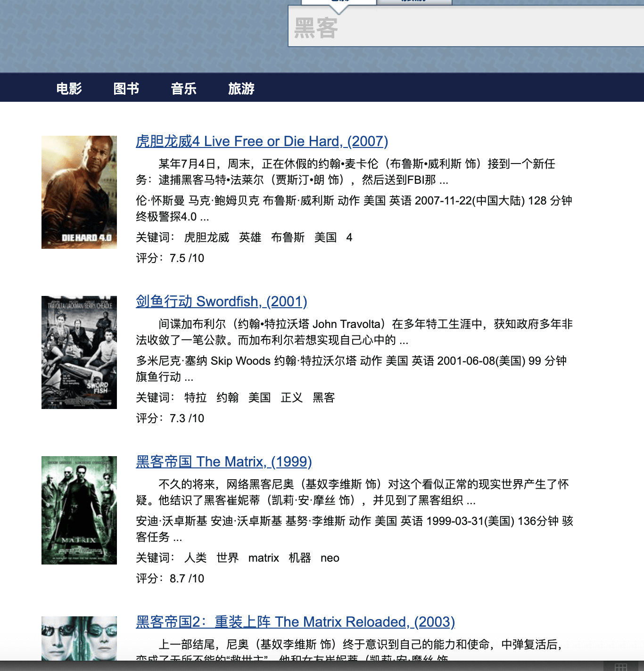Click the Die Hard 4.0 movie poster

click(79, 192)
